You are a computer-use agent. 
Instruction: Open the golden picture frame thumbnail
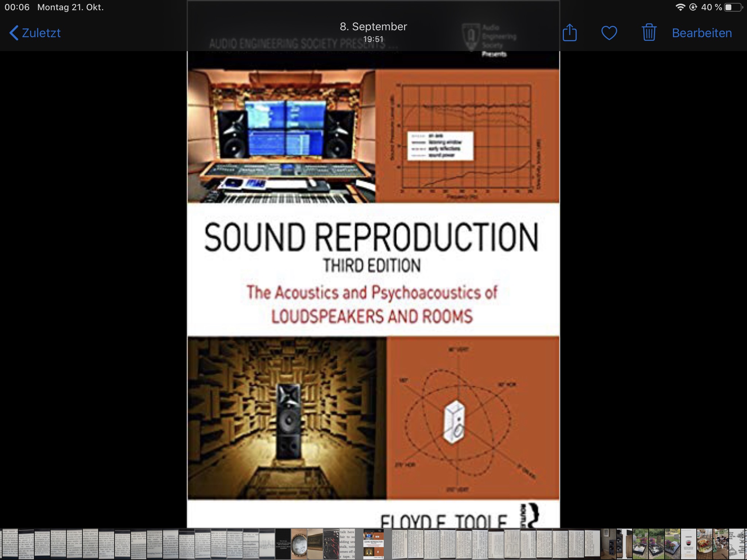click(315, 544)
